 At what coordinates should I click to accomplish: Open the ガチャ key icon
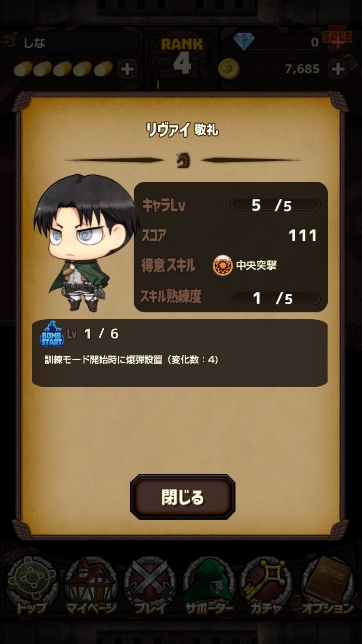point(266,586)
